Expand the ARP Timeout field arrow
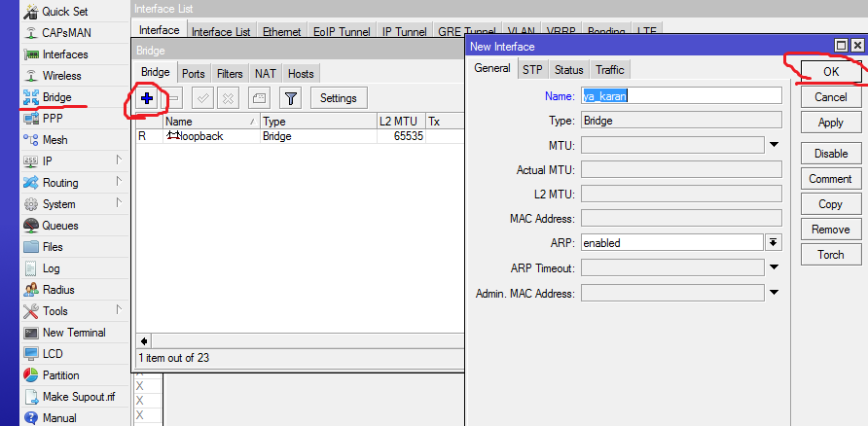The height and width of the screenshot is (426, 868). pos(775,267)
